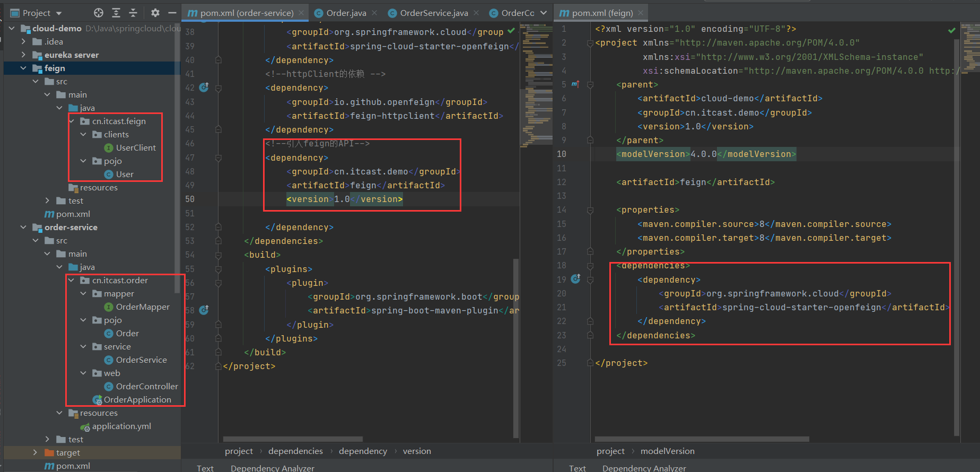Click the project breadcrumb in feign pom editor
The width and height of the screenshot is (980, 472).
610,451
